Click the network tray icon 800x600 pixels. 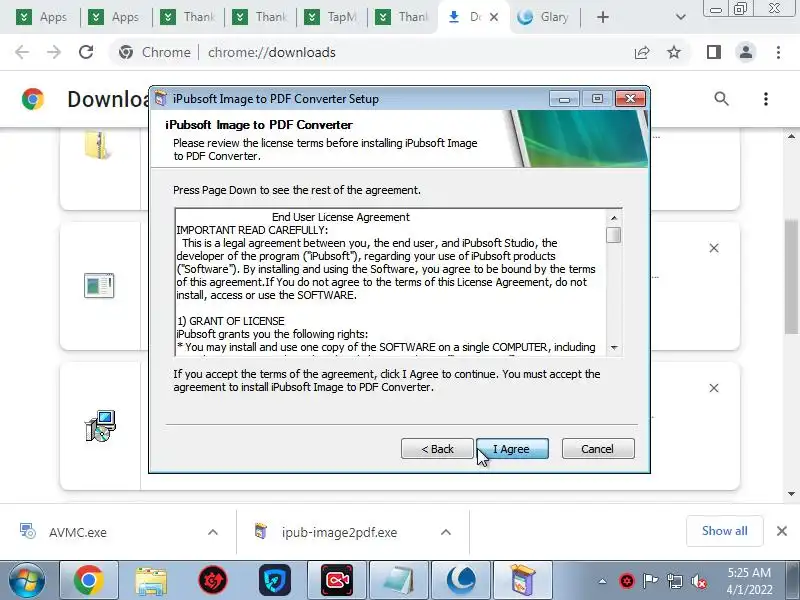(x=674, y=581)
